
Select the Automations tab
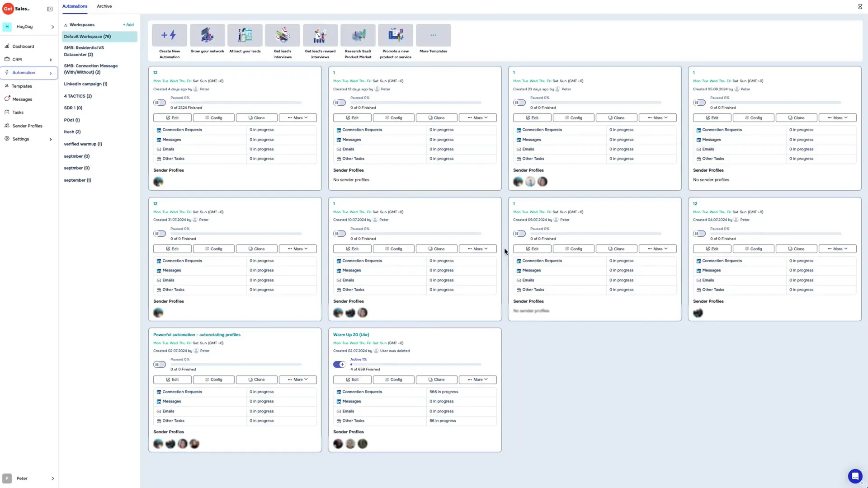[75, 7]
